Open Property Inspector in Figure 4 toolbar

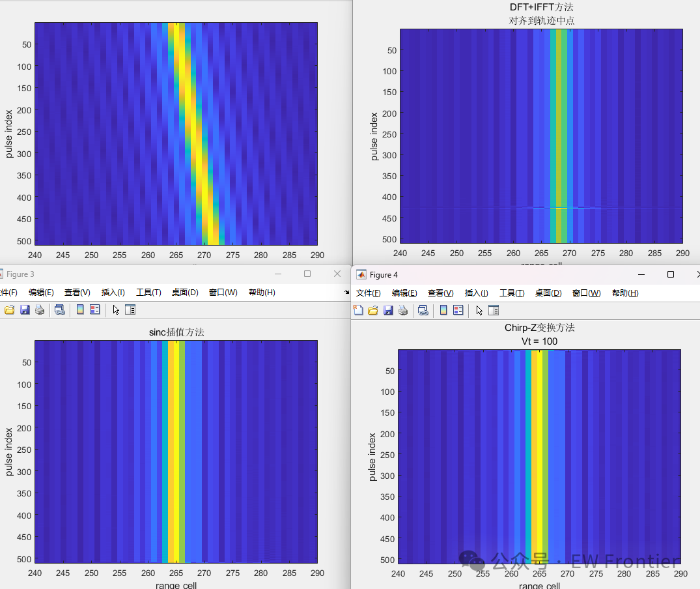(x=494, y=310)
